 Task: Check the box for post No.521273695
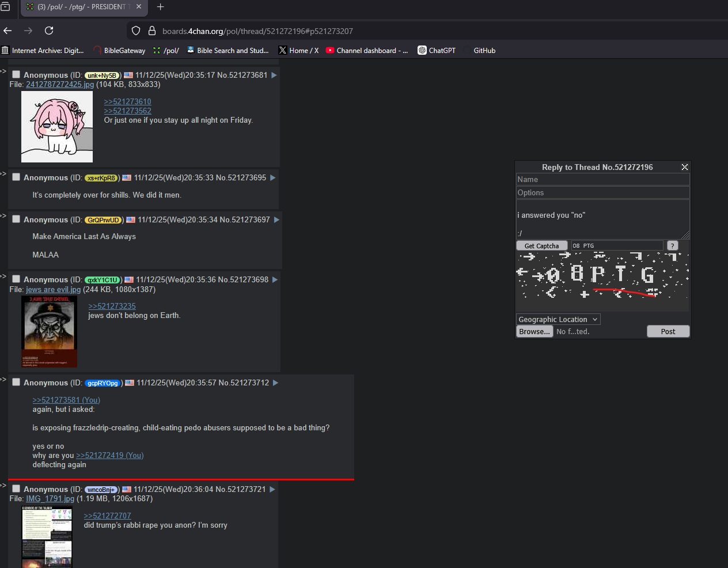coord(16,177)
